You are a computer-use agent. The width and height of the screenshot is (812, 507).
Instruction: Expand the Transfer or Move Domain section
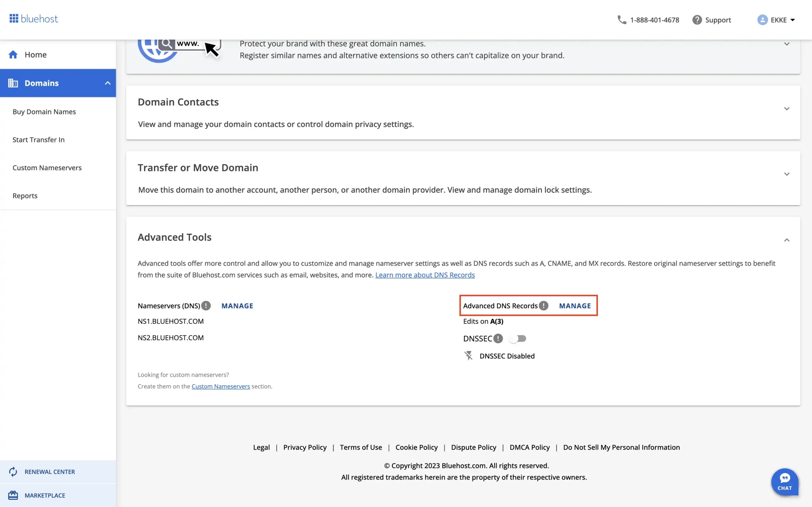[x=787, y=174]
